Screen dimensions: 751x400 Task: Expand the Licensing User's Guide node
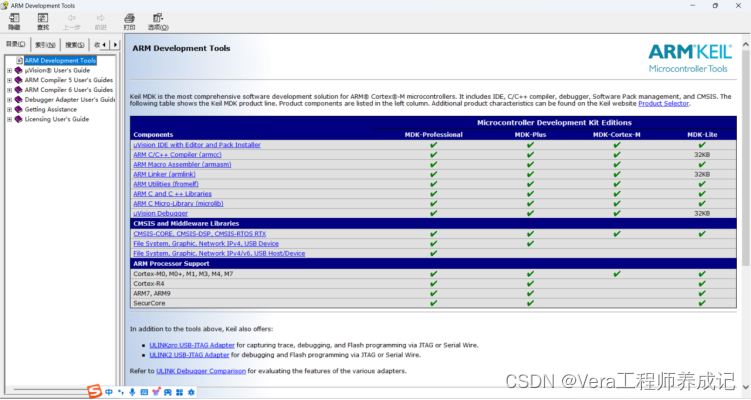(x=9, y=119)
